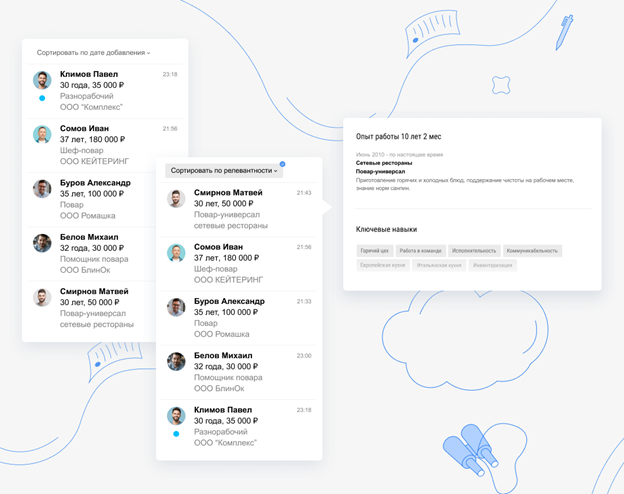
Task: Click the blue badge on the relevance sort button
Action: click(283, 163)
